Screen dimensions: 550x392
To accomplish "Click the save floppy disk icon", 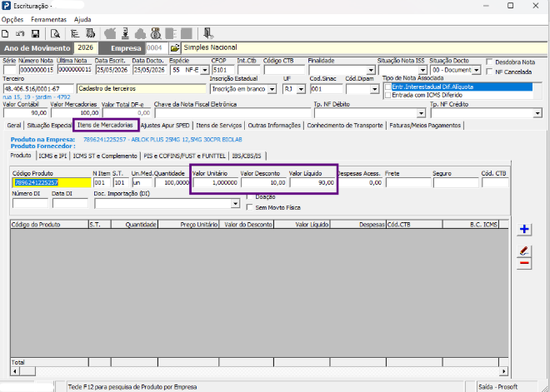I will (x=35, y=34).
